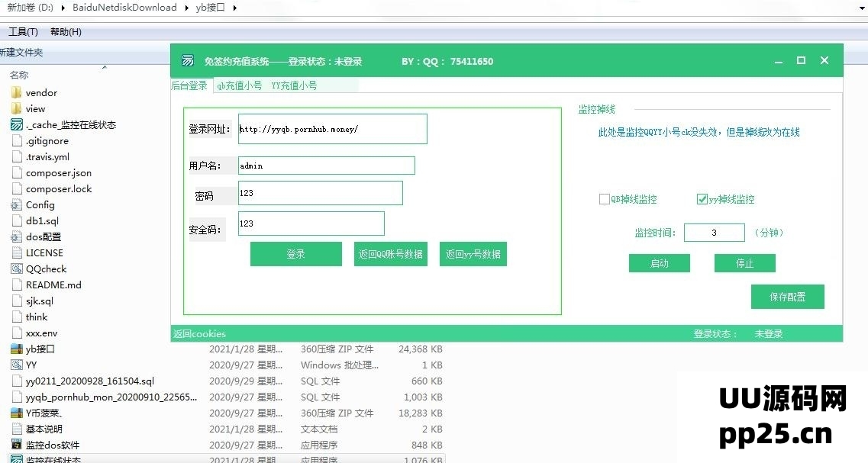868x463 pixels.
Task: Open the breadcrumb arrow after yb接口
Action: 234,8
